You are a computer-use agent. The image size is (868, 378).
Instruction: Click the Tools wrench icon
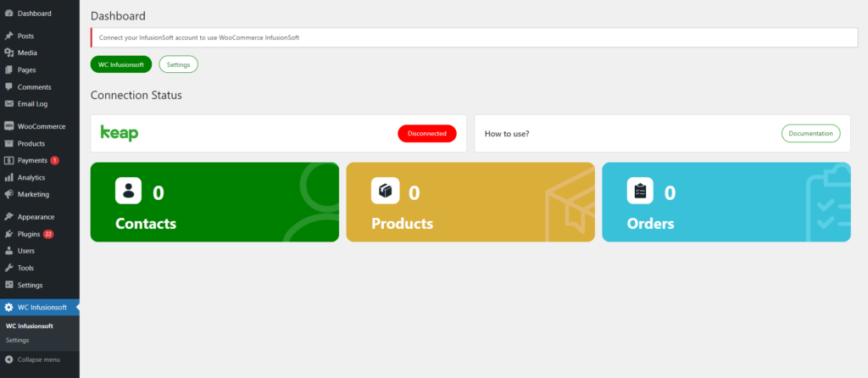coord(8,269)
